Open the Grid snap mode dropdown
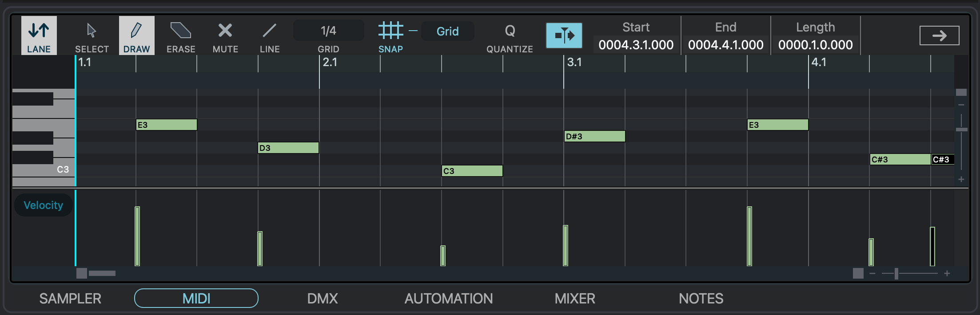This screenshot has height=315, width=980. click(x=447, y=31)
